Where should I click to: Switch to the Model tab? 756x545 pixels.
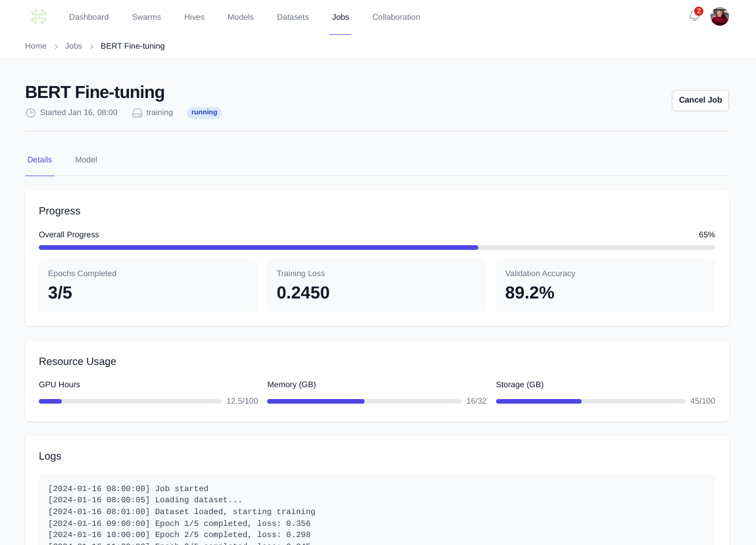[x=86, y=160]
